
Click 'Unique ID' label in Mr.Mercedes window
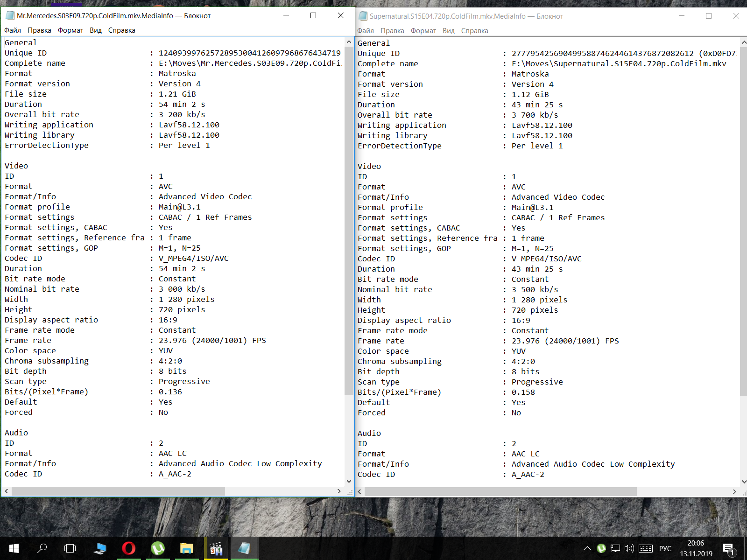click(26, 53)
